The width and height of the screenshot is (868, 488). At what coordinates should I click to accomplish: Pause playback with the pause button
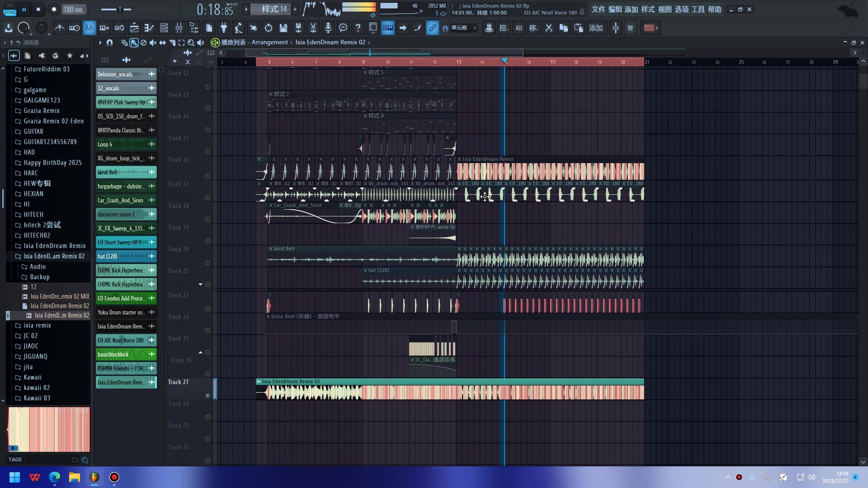click(x=24, y=9)
